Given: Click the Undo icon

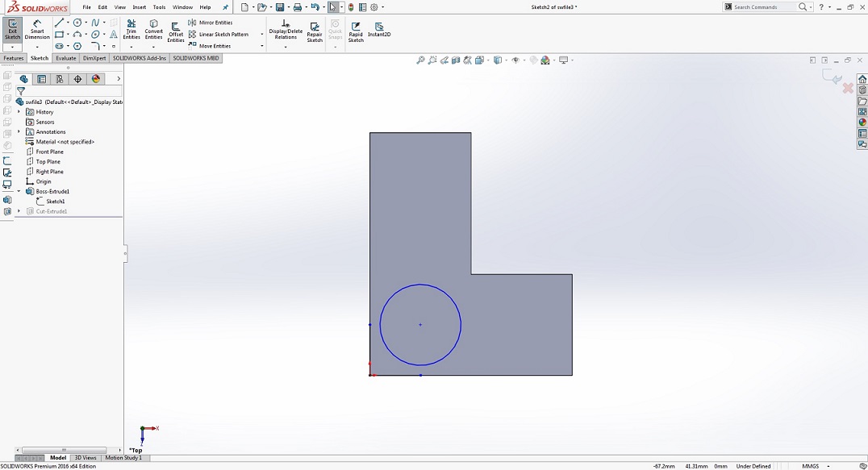Looking at the screenshot, I should click(x=315, y=7).
